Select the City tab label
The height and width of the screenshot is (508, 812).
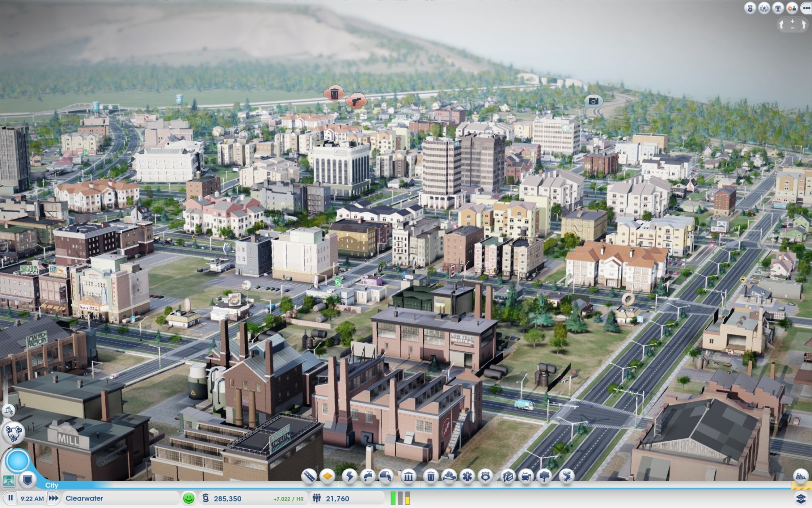coord(52,485)
